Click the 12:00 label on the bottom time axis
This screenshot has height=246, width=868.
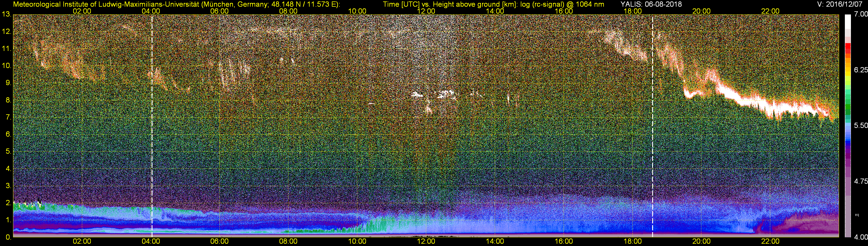point(426,242)
